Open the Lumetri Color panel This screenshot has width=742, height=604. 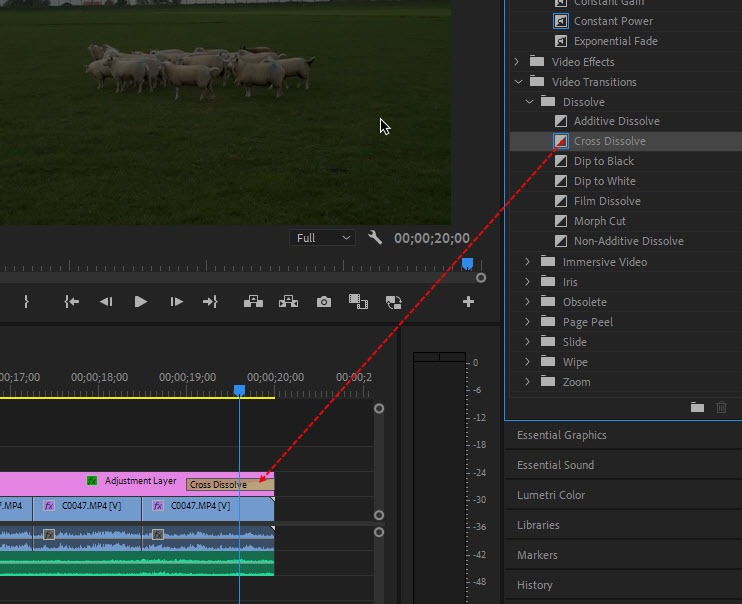(551, 495)
